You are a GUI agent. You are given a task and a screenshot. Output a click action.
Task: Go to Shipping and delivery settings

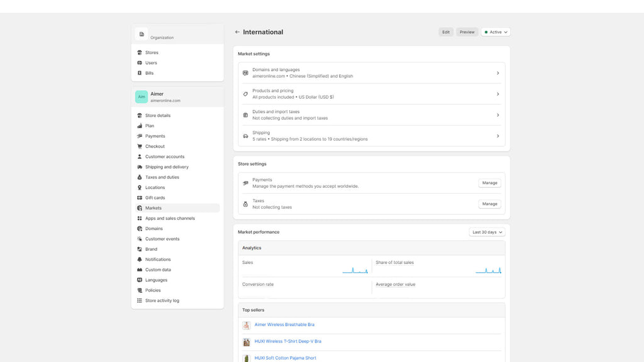[x=167, y=167]
